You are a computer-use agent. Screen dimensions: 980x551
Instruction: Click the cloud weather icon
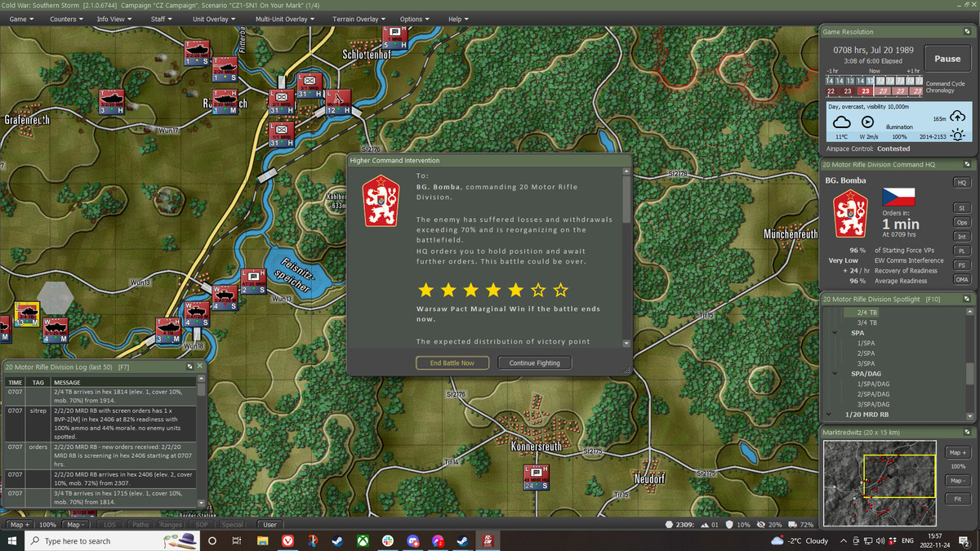[x=841, y=122]
